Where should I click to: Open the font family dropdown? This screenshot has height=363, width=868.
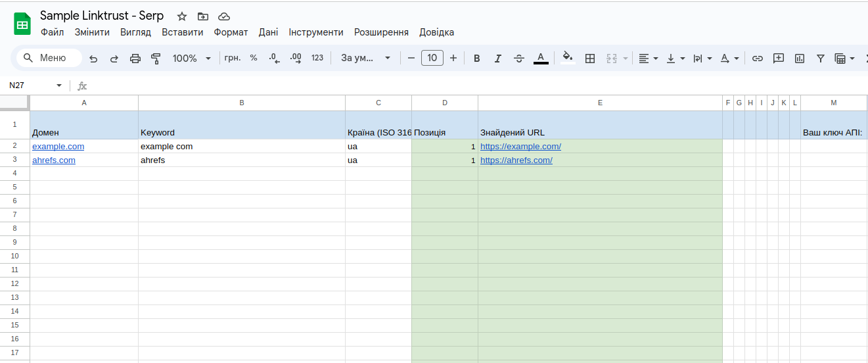tap(366, 58)
